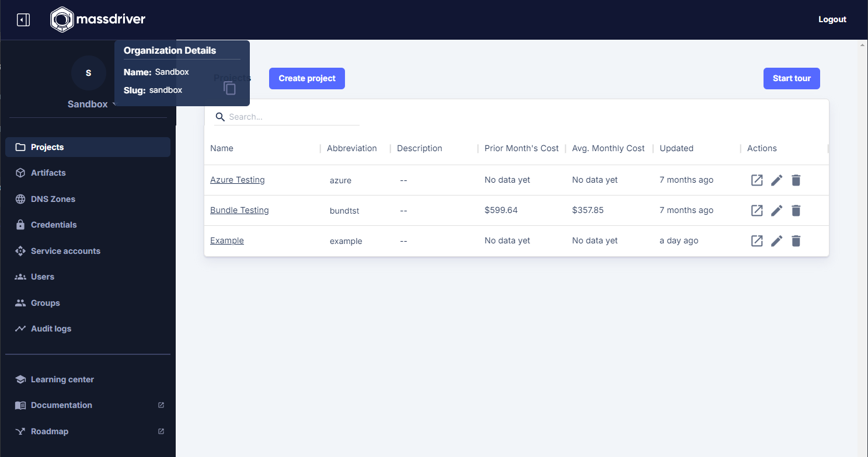
Task: Click the Create project button
Action: pyautogui.click(x=306, y=78)
